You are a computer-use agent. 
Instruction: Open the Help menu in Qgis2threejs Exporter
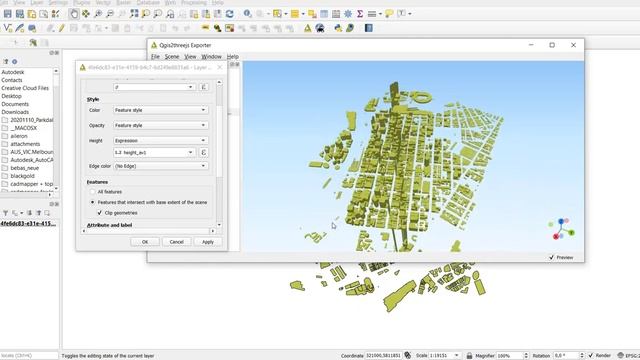[x=233, y=57]
